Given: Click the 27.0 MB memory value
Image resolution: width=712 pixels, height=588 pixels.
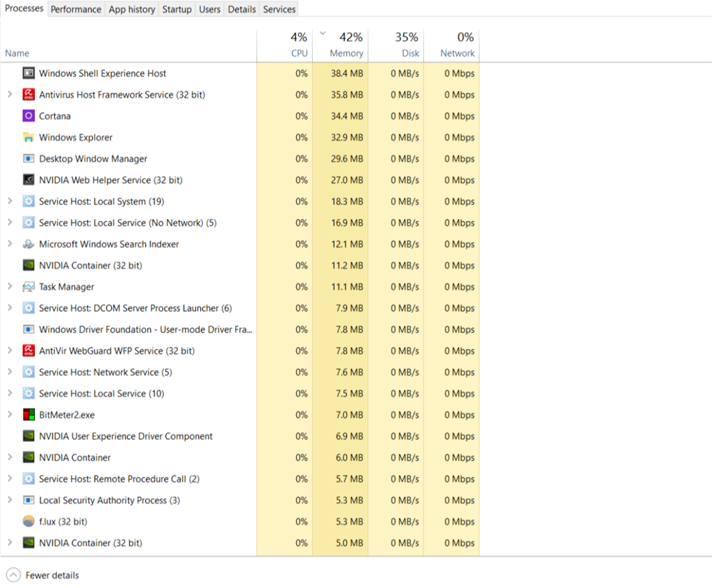Looking at the screenshot, I should 347,180.
